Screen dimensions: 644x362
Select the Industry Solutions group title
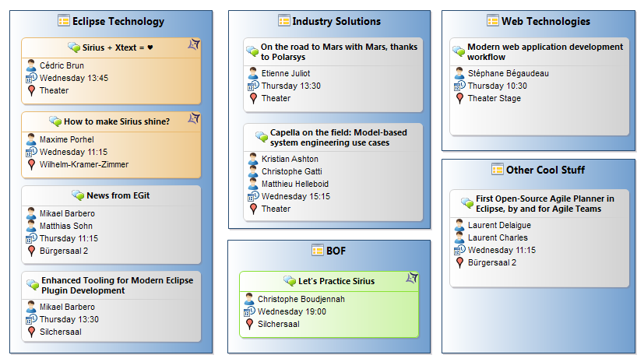point(336,21)
